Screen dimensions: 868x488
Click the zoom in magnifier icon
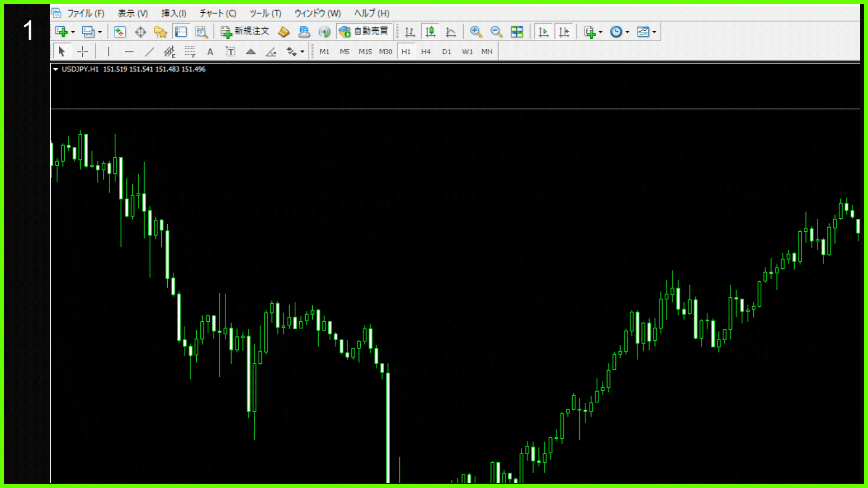click(476, 32)
